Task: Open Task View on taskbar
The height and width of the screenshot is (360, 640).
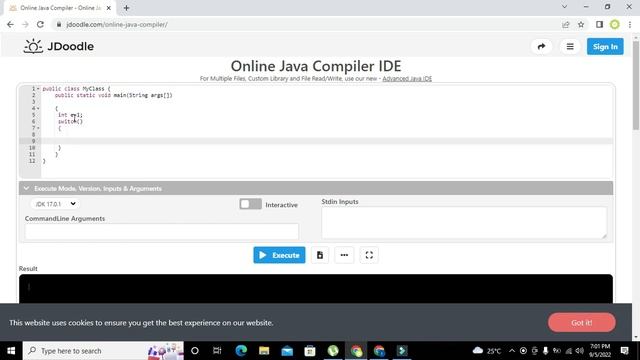Action: (217, 351)
